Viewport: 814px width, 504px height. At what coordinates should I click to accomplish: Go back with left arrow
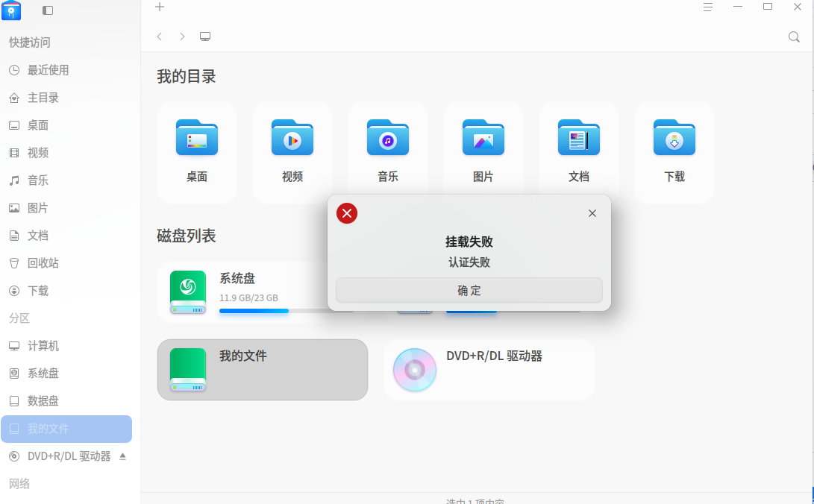pos(160,37)
